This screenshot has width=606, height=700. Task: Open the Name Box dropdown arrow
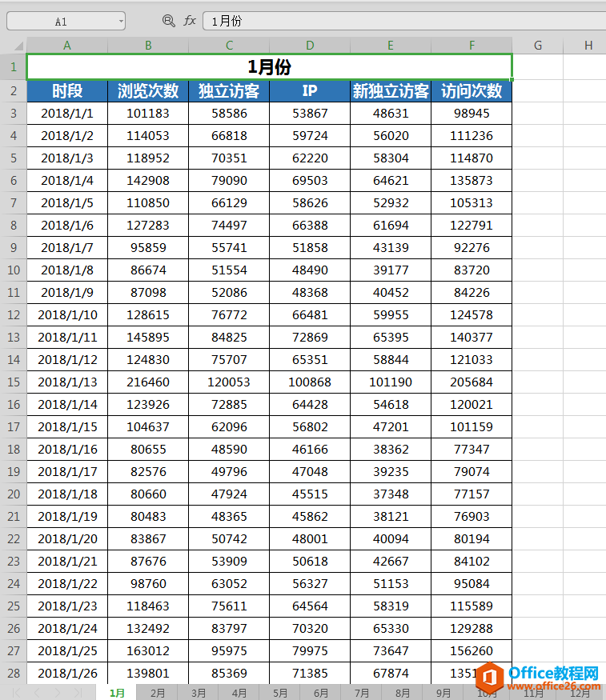pyautogui.click(x=121, y=22)
